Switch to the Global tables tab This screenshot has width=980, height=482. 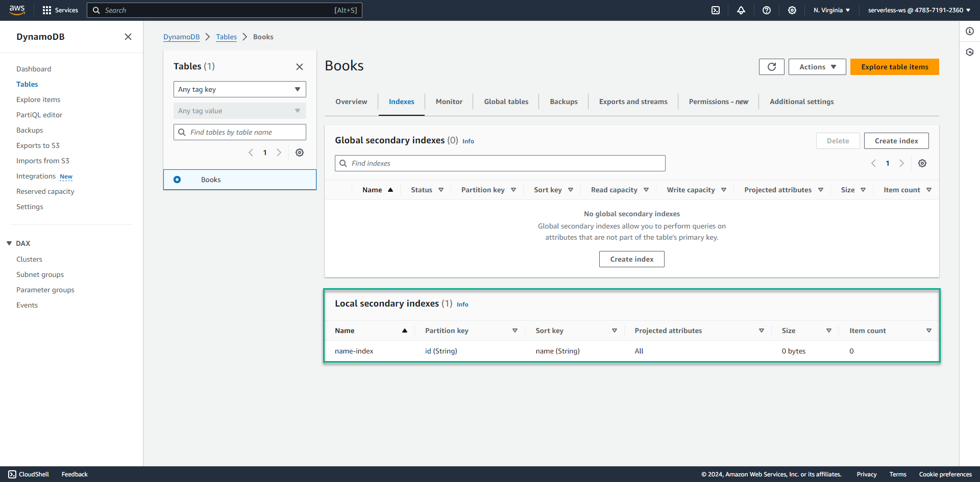[x=506, y=102]
